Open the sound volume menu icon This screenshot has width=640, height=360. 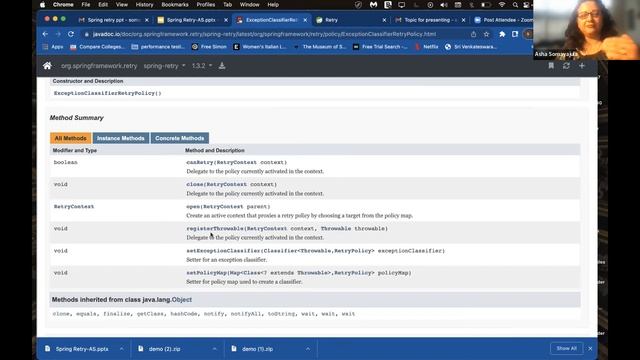pos(444,5)
